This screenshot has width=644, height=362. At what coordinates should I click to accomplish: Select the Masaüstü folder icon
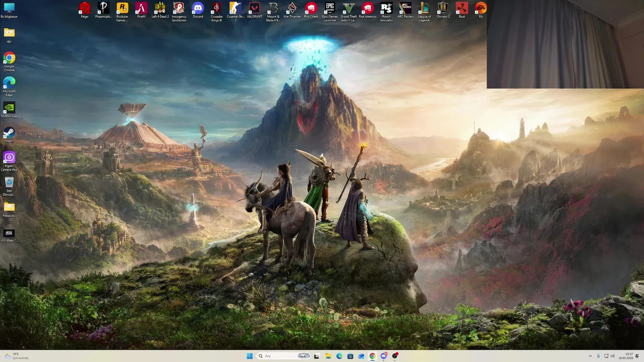coord(9,209)
